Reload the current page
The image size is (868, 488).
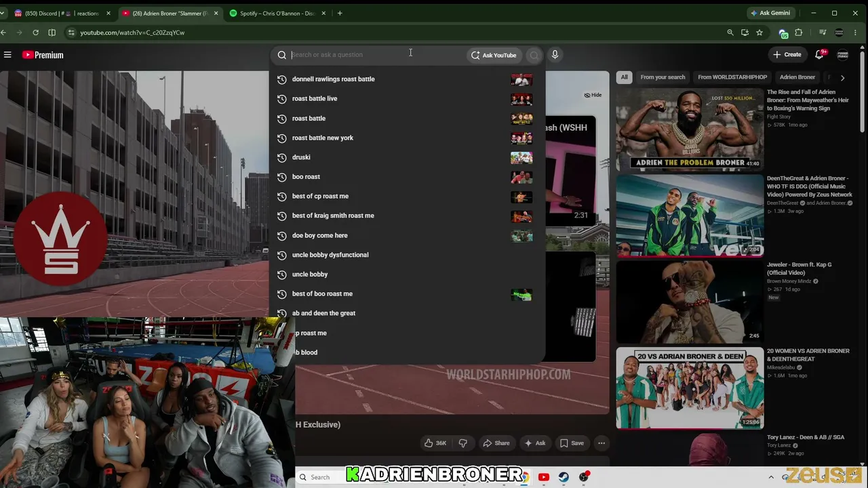click(35, 33)
